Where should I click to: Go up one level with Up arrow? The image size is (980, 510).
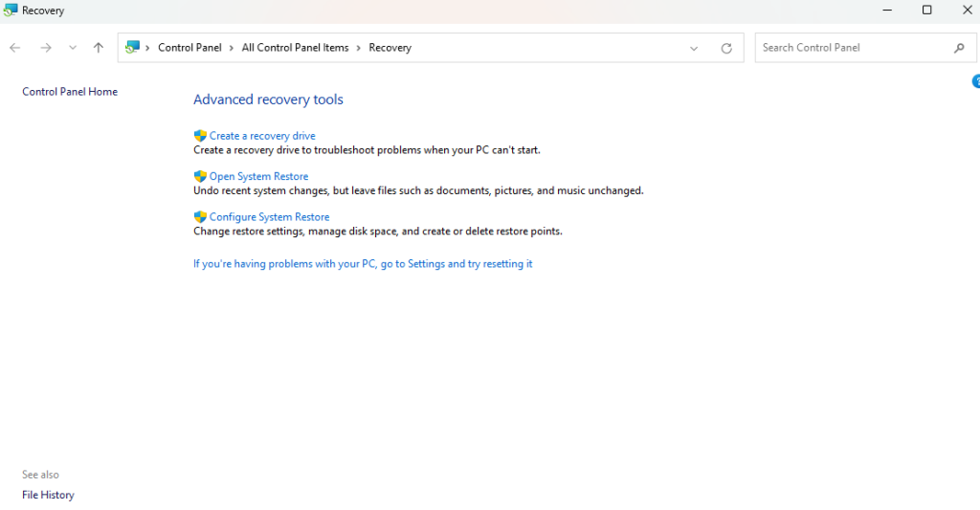pos(98,48)
